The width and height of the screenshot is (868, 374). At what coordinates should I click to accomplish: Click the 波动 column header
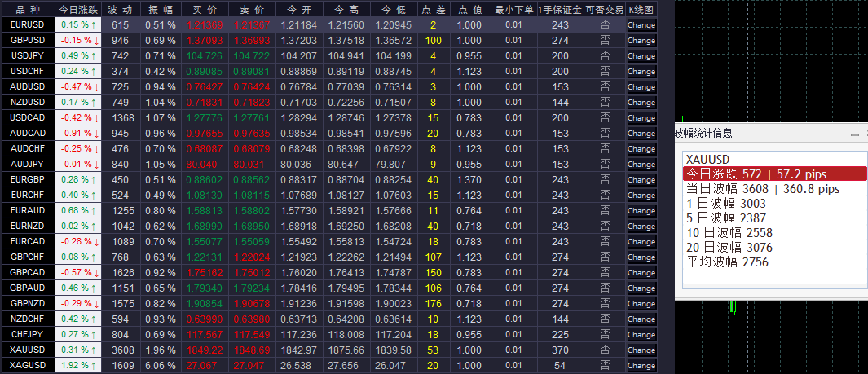(x=120, y=10)
